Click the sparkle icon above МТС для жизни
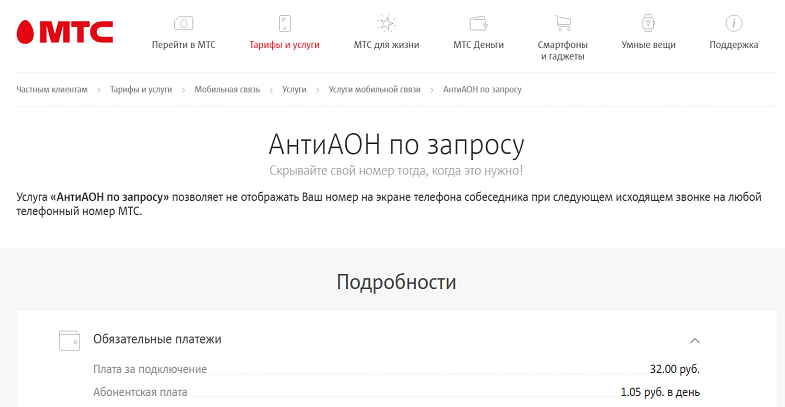Screen dimensions: 785x407 pyautogui.click(x=386, y=22)
